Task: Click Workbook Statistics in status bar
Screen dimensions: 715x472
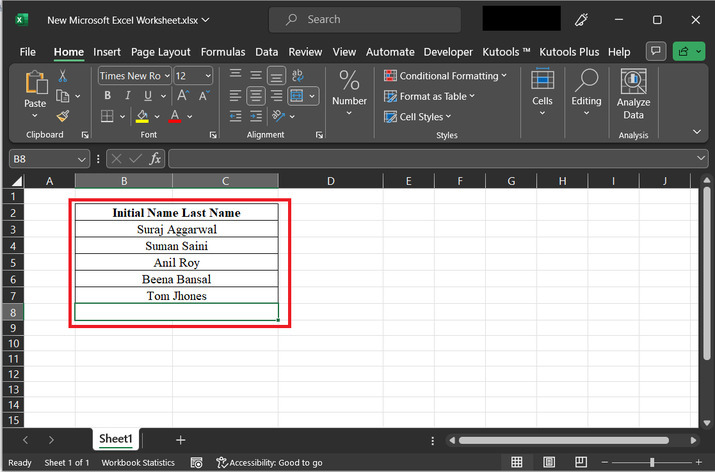Action: coord(138,463)
